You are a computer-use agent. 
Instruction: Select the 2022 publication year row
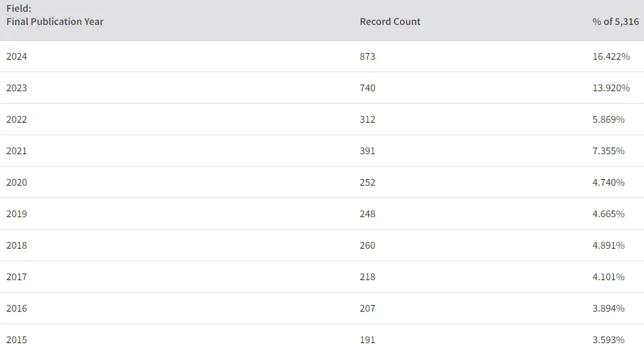click(x=322, y=119)
